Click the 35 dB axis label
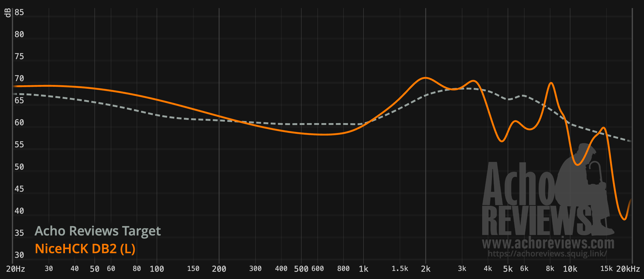644x279 pixels. pos(19,233)
